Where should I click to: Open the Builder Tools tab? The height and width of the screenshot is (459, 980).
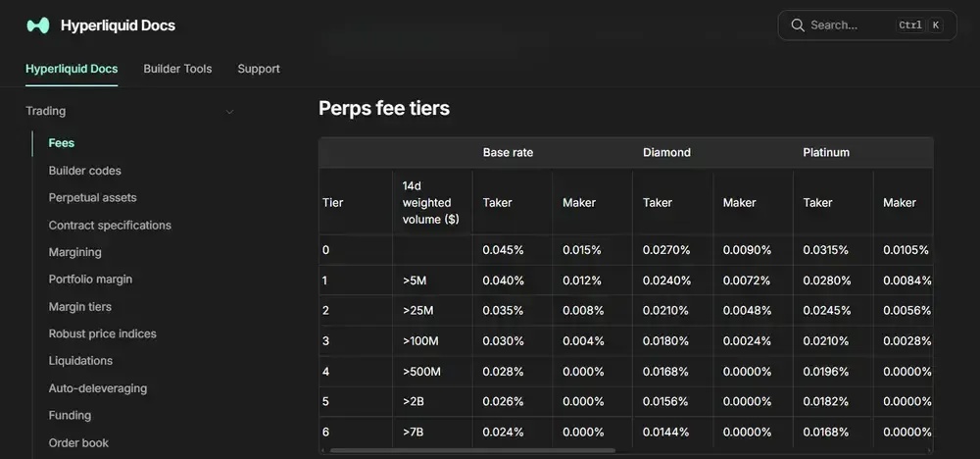click(177, 69)
